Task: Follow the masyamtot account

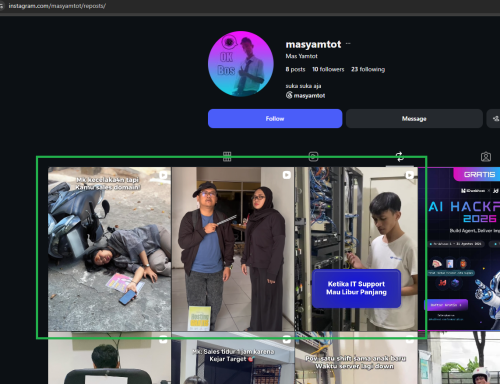Action: coord(275,118)
